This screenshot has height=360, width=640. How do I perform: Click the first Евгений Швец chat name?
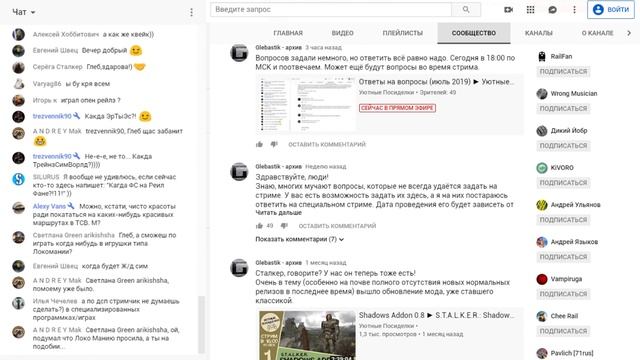[x=55, y=51]
